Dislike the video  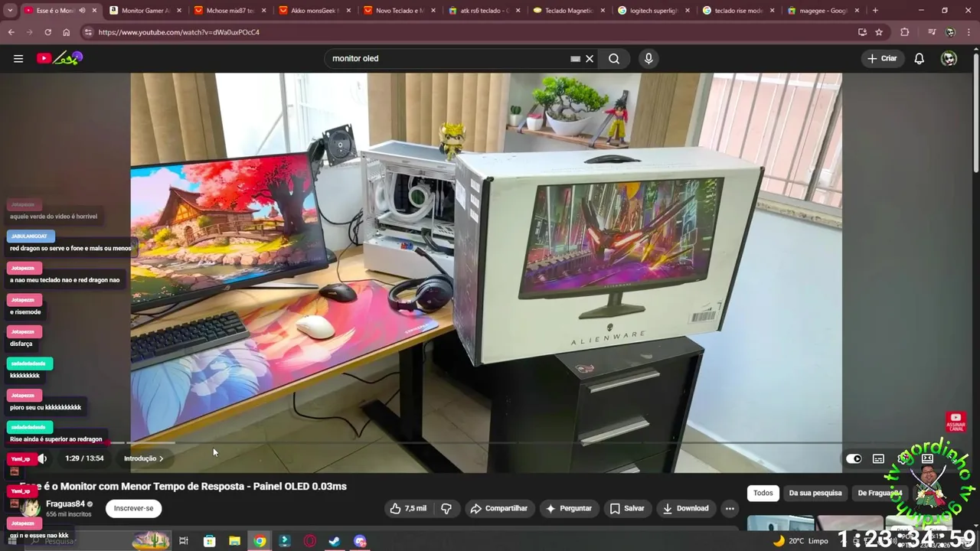click(446, 508)
